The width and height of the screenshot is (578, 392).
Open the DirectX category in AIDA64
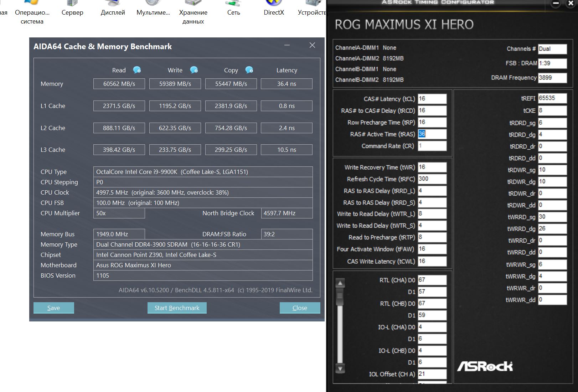274,9
